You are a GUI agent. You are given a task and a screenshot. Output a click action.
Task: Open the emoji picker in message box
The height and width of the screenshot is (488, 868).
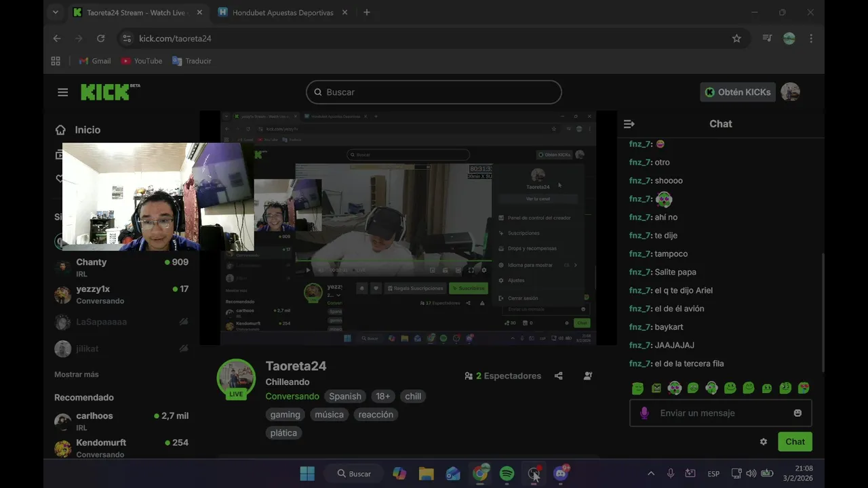(x=797, y=413)
